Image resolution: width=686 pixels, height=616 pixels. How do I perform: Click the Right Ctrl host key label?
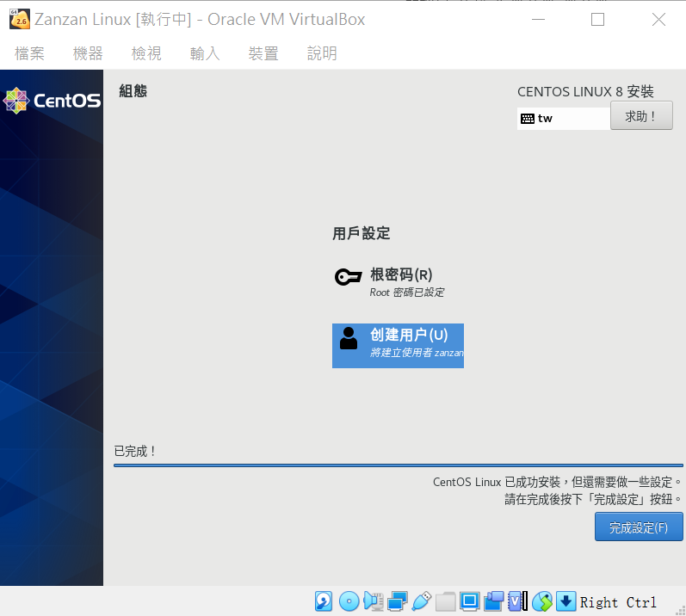(618, 602)
